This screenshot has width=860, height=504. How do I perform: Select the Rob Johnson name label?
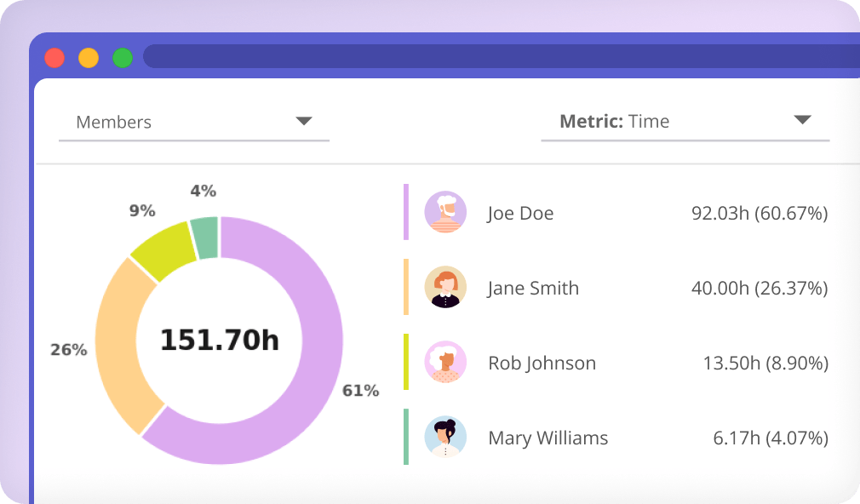click(x=542, y=363)
